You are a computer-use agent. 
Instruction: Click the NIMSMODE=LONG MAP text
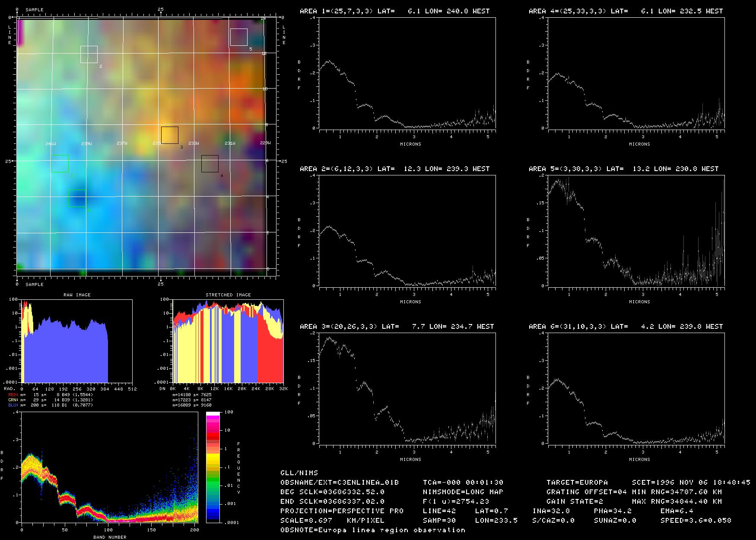coord(463,492)
